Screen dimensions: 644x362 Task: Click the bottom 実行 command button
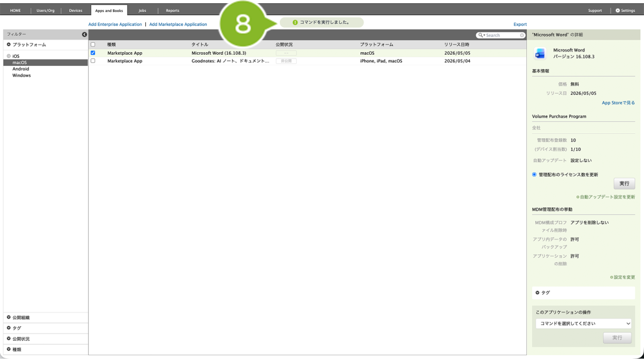[x=617, y=337]
